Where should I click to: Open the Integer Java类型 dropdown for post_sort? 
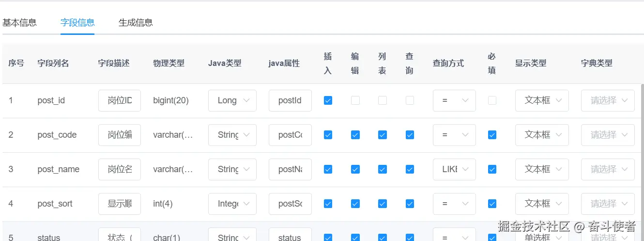pos(232,204)
